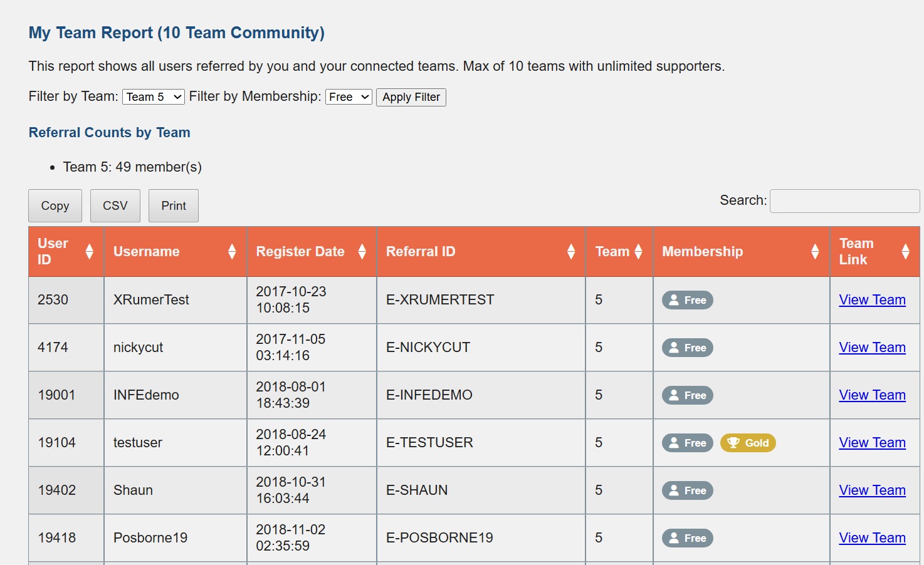Click register date 2018-08-01 18:43:39
The height and width of the screenshot is (565, 924).
point(291,395)
